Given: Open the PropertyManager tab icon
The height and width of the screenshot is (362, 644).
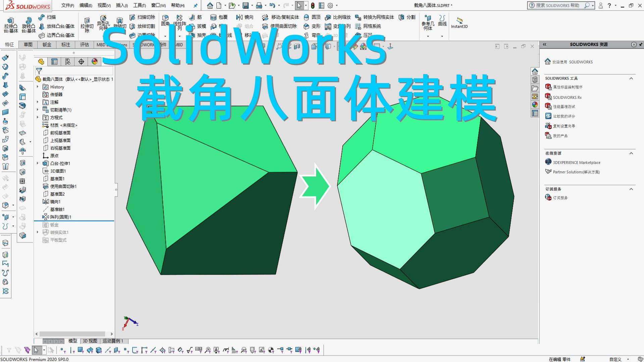Looking at the screenshot, I should 54,61.
